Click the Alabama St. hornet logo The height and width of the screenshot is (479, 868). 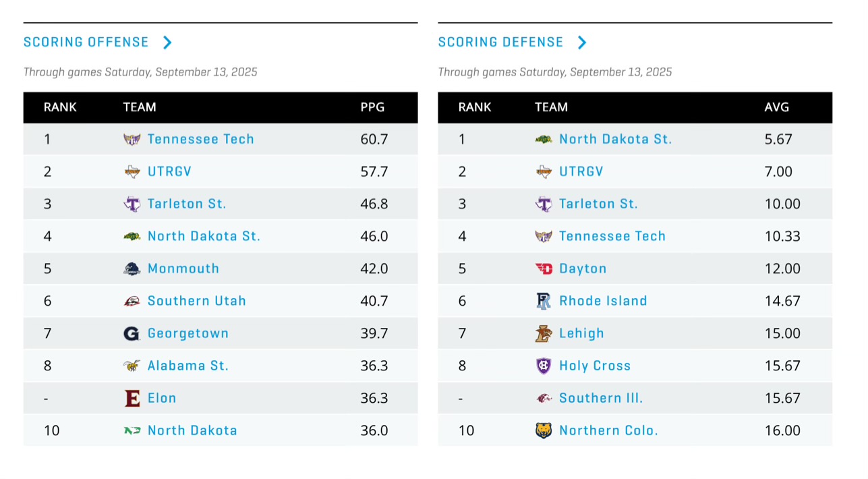click(x=132, y=366)
